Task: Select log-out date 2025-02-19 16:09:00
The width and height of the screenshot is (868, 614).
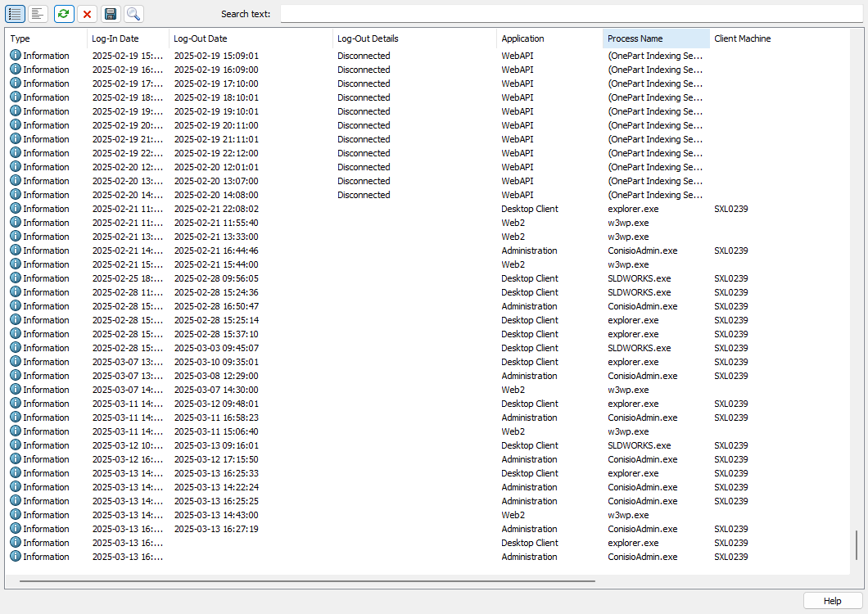Action: tap(216, 70)
